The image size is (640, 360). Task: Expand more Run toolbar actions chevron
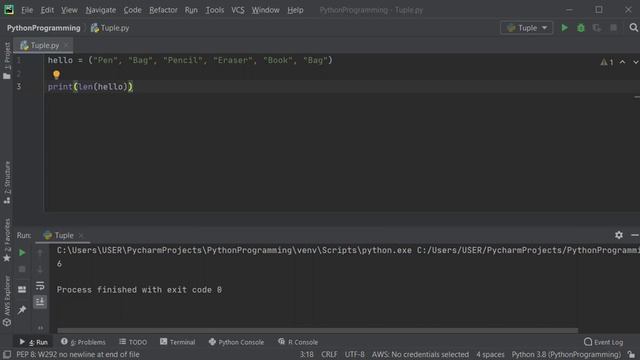pos(40,327)
